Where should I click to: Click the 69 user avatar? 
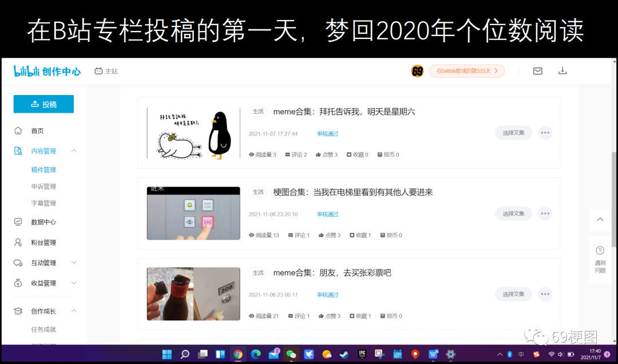pos(417,71)
